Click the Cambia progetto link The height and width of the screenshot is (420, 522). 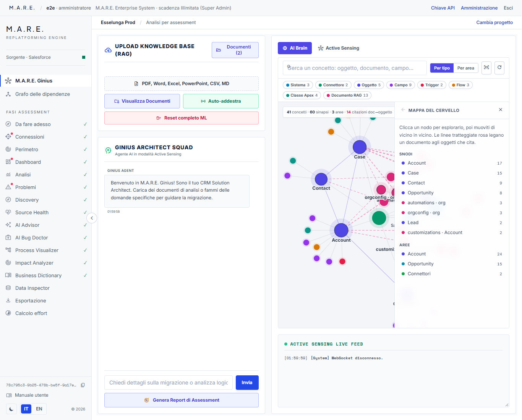coord(494,23)
